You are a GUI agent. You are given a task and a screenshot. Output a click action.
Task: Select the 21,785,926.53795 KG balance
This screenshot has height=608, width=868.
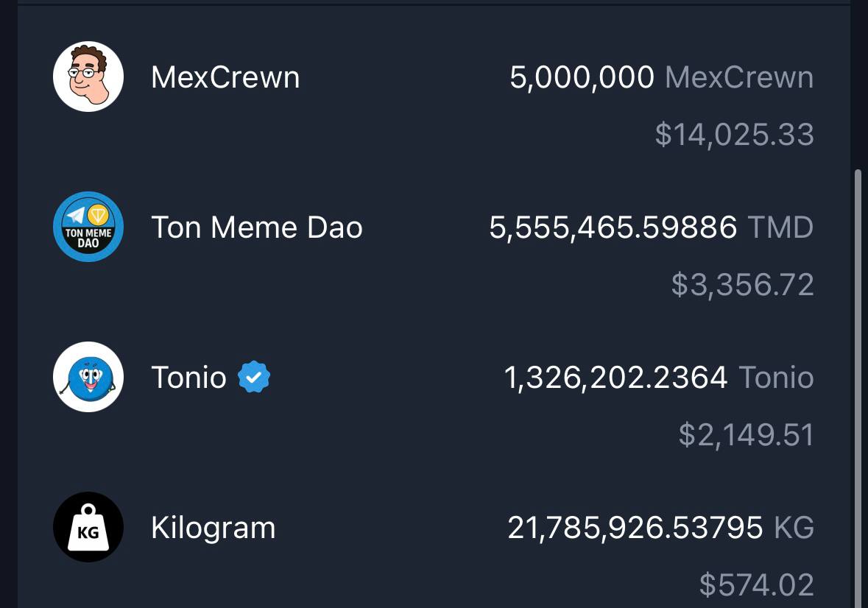click(x=660, y=528)
